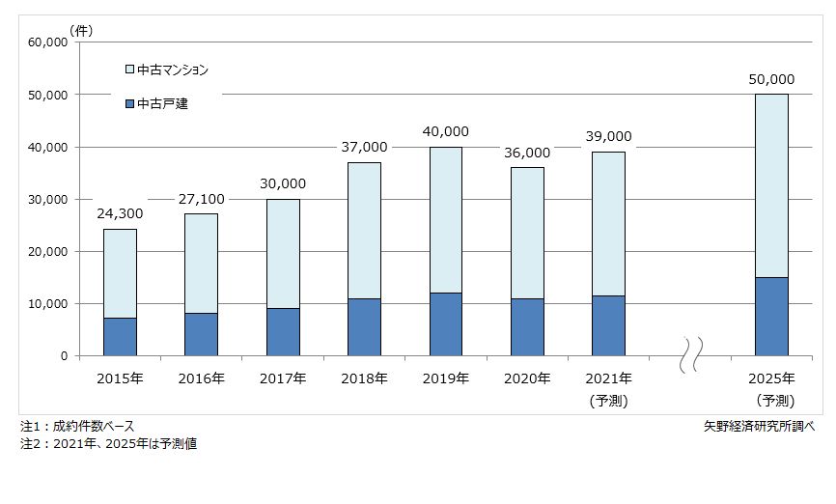Click the 中古戸建 legend color box
The width and height of the screenshot is (836, 504).
point(129,103)
